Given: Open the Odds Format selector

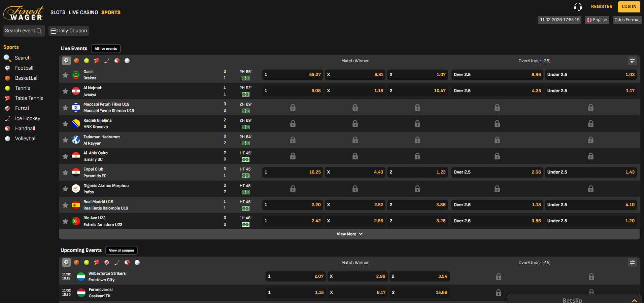Looking at the screenshot, I should pyautogui.click(x=626, y=20).
